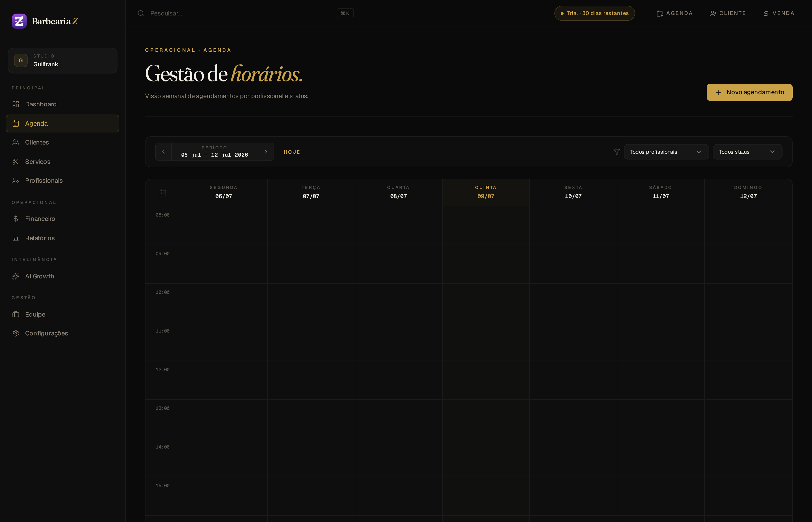Click the top bar VENDA dollar icon
The width and height of the screenshot is (812, 522).
click(766, 14)
